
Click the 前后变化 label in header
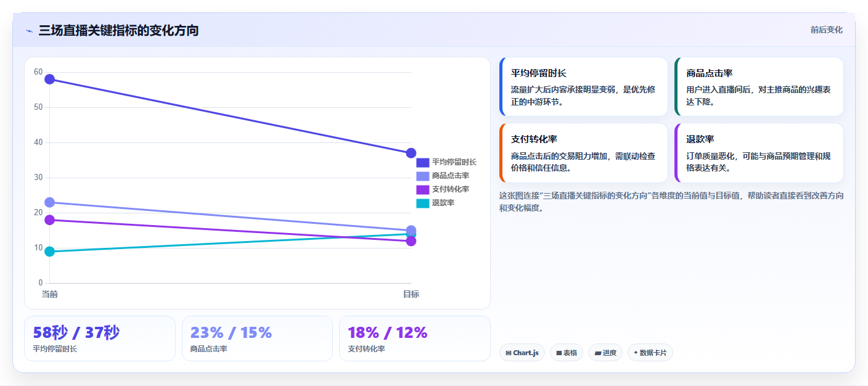coord(826,30)
